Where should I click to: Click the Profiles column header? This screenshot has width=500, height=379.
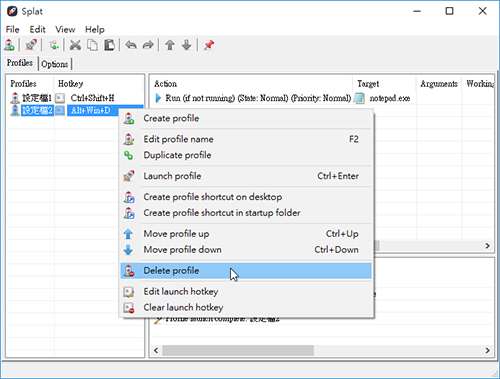pos(23,84)
